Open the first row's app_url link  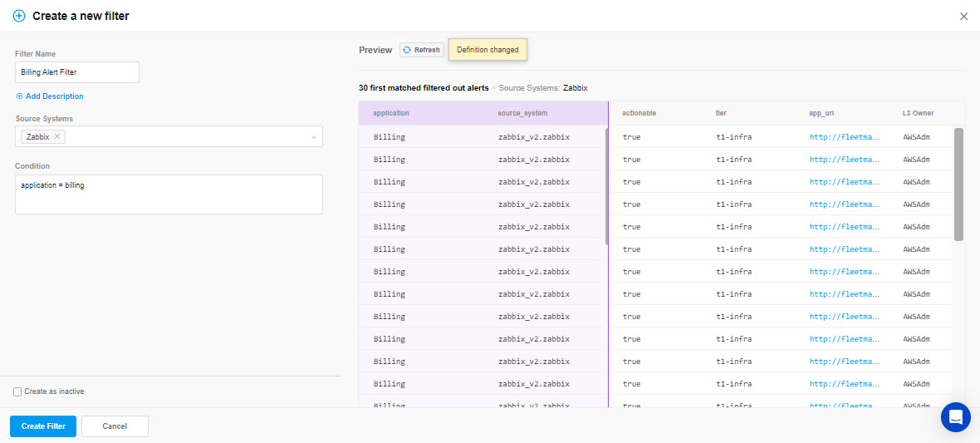(844, 136)
